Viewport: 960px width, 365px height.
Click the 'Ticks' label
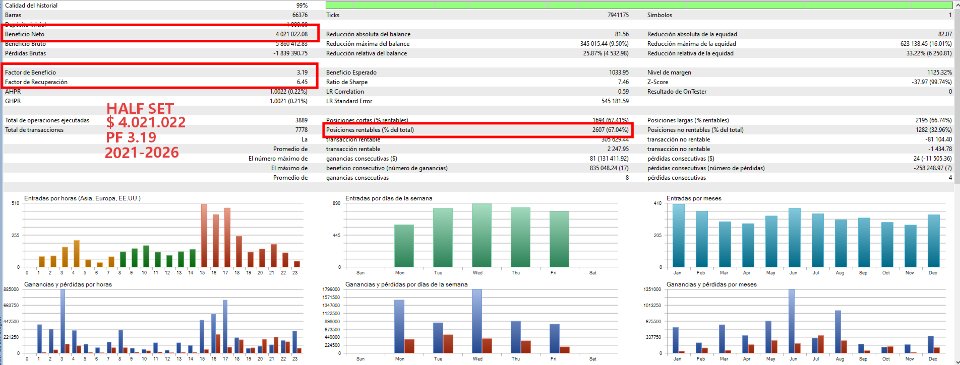[333, 14]
